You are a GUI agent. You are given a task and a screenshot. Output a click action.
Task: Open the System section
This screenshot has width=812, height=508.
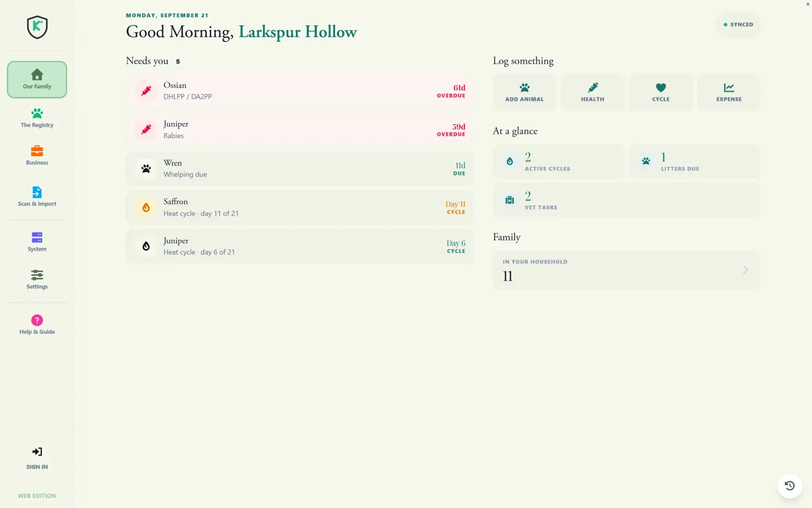point(37,242)
